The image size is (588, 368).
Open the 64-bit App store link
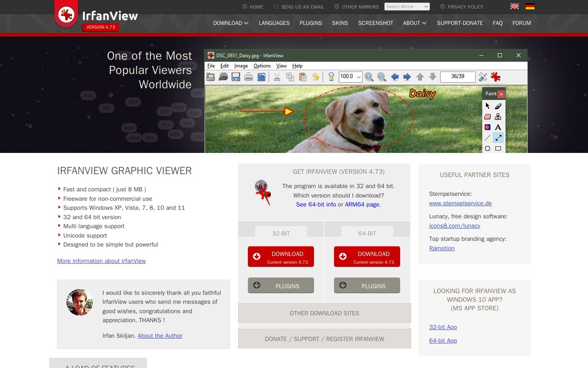[443, 341]
